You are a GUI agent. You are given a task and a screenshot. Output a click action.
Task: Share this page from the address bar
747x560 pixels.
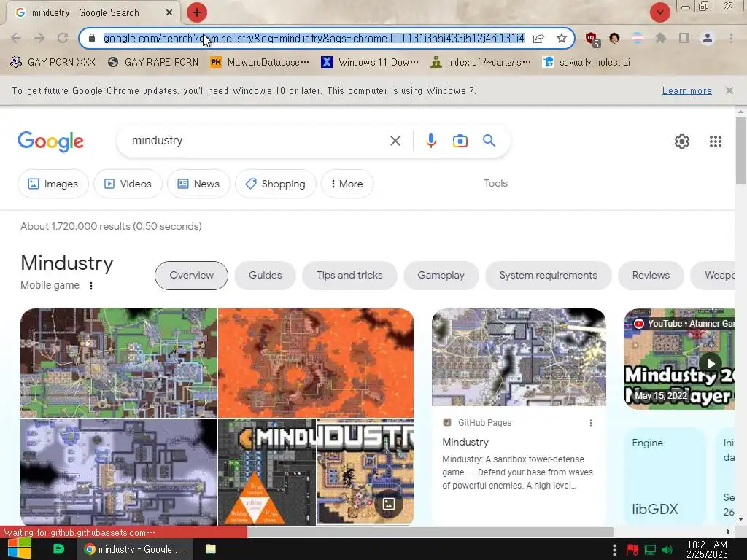point(538,38)
